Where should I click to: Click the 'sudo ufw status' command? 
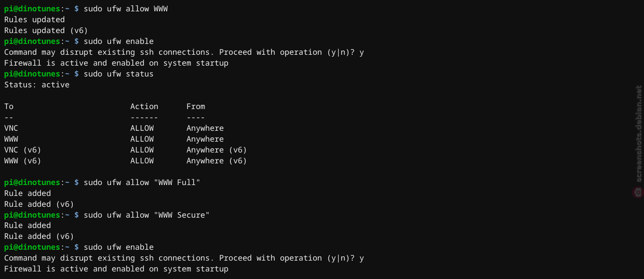(x=119, y=74)
